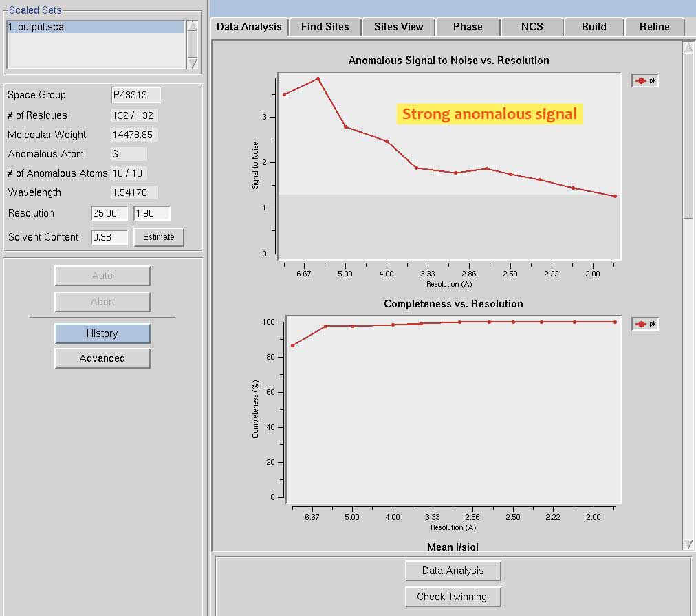Open the Build tab

click(x=594, y=27)
